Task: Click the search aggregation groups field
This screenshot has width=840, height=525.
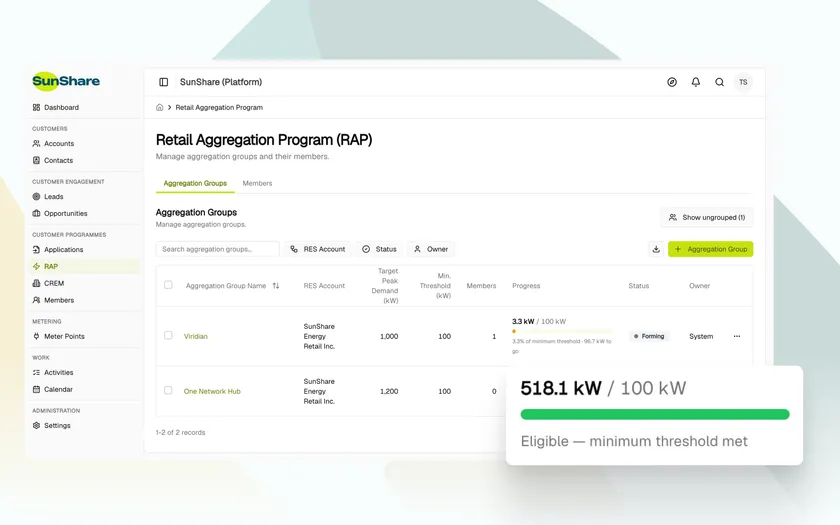Action: pos(218,249)
